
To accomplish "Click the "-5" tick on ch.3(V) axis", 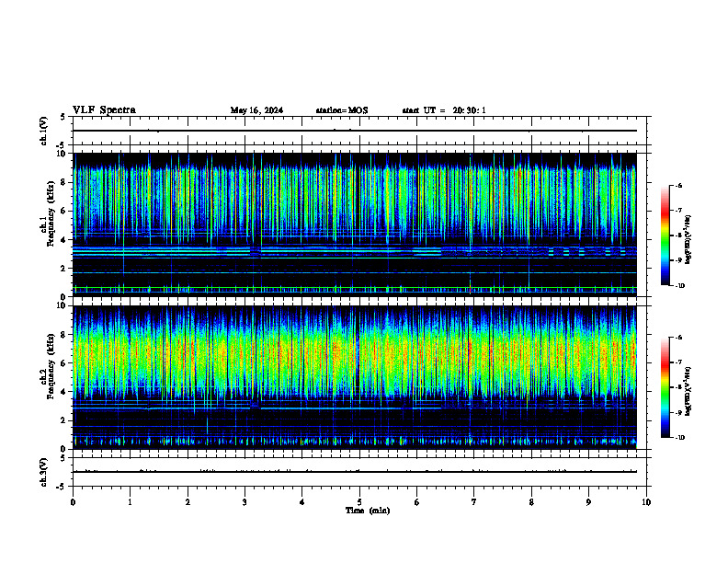I will click(x=61, y=487).
